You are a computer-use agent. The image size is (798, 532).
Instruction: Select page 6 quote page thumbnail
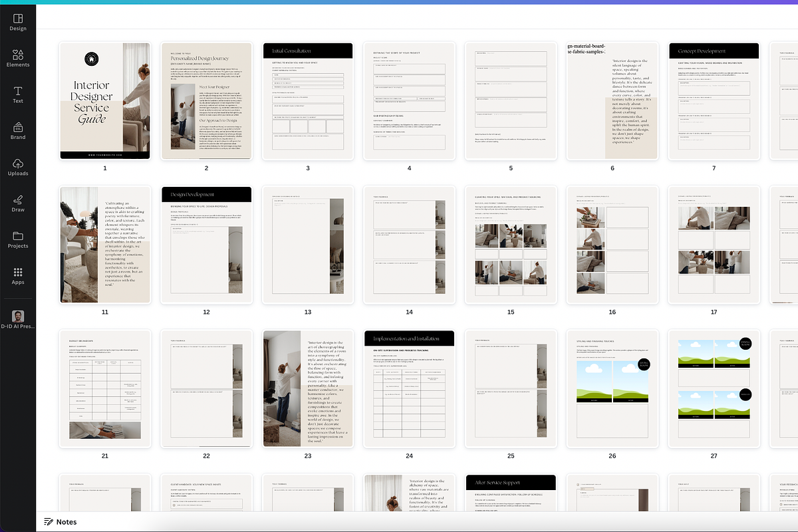click(x=612, y=101)
